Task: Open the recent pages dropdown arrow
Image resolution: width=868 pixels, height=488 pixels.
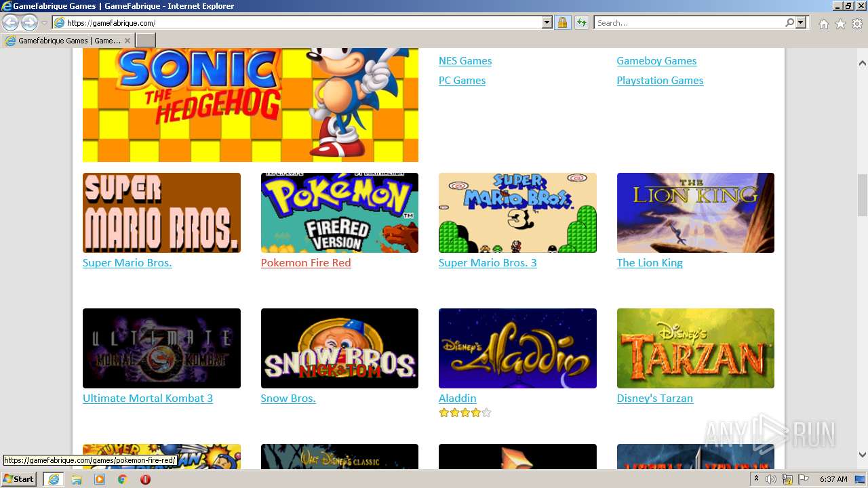Action: [x=45, y=23]
